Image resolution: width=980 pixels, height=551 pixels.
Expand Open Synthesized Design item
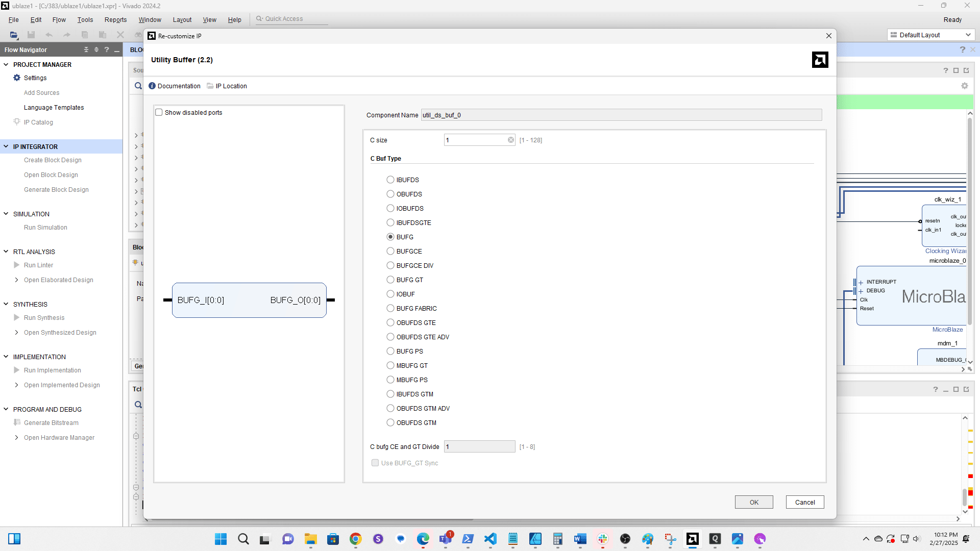[x=16, y=332]
